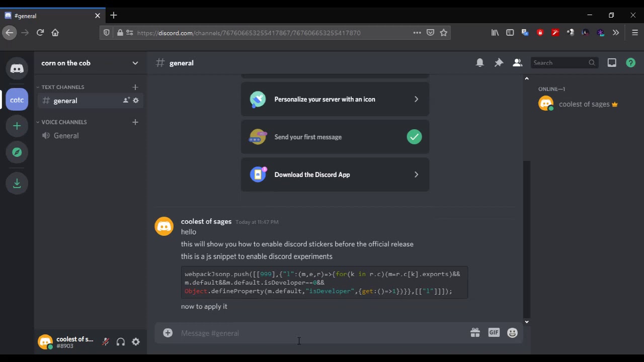Open the GIF picker
644x362 pixels.
tap(494, 332)
